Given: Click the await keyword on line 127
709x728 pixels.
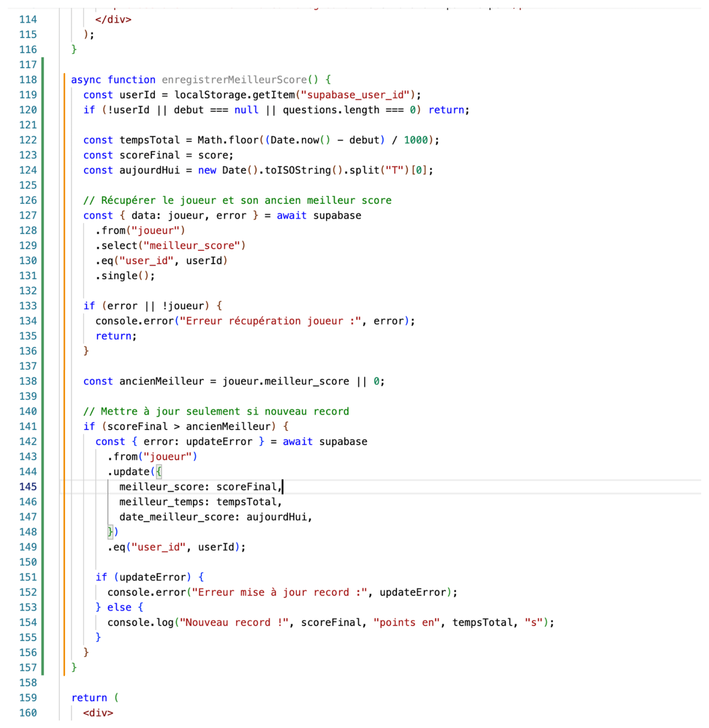Looking at the screenshot, I should [x=291, y=215].
